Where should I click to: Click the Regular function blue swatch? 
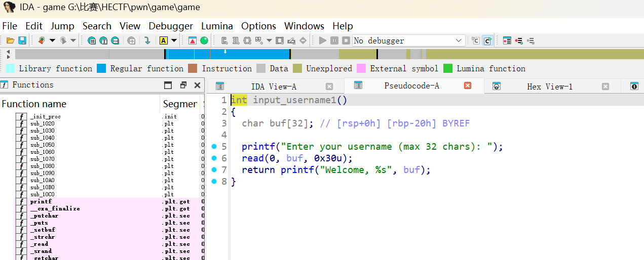pyautogui.click(x=101, y=68)
